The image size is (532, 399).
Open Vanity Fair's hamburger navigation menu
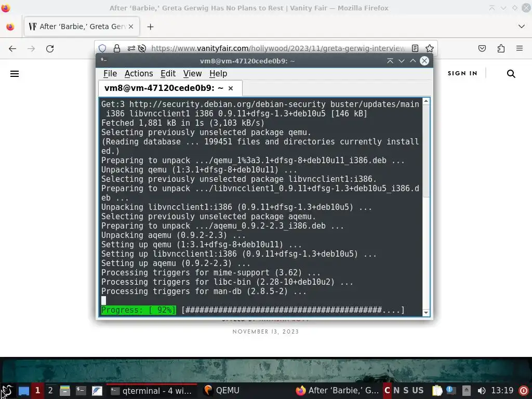click(14, 74)
